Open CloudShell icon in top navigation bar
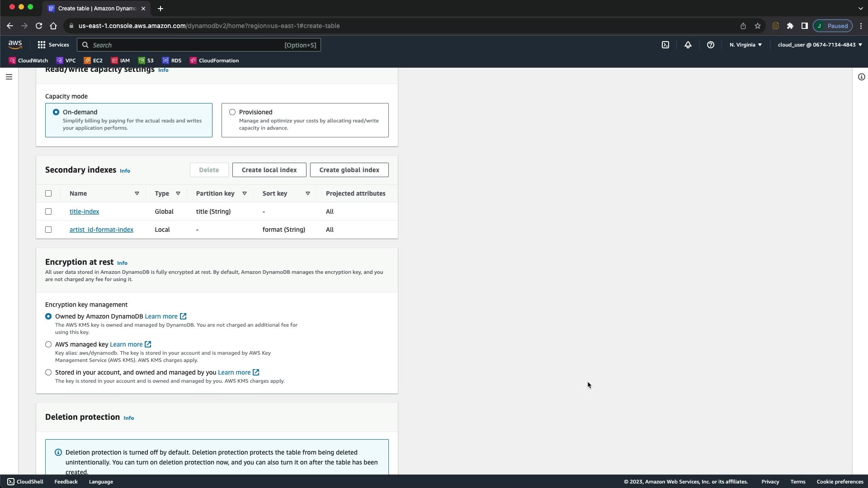 [x=665, y=45]
